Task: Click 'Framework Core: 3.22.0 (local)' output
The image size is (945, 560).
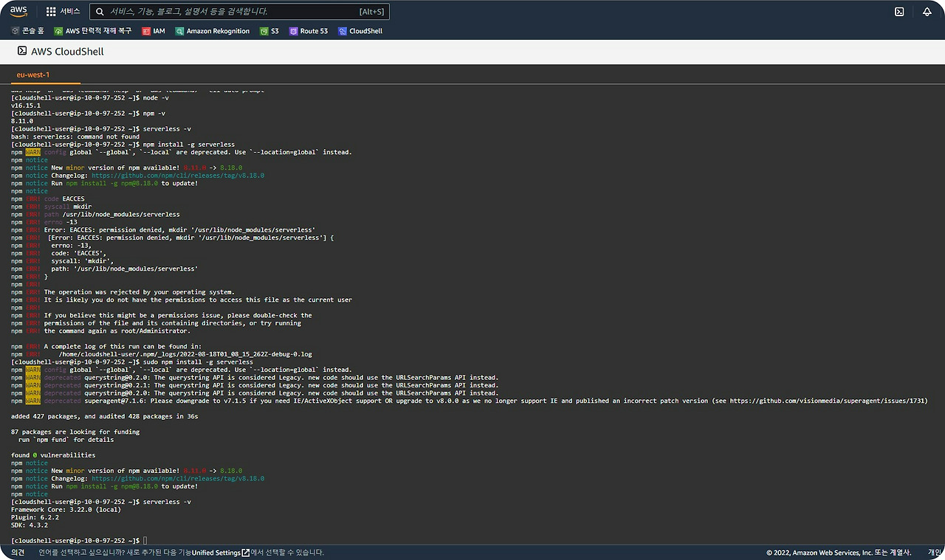Action: (66, 510)
